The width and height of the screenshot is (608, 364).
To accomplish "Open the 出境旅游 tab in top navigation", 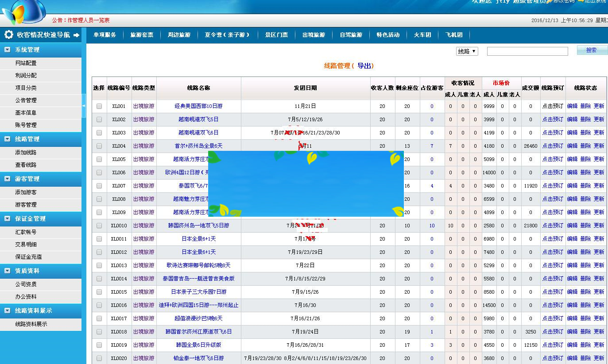I will tap(314, 35).
